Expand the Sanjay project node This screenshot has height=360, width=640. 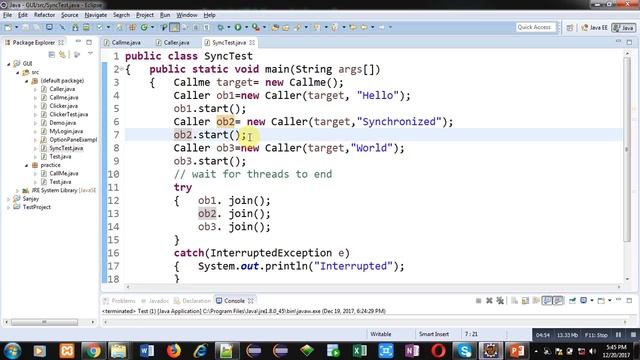(x=9, y=199)
